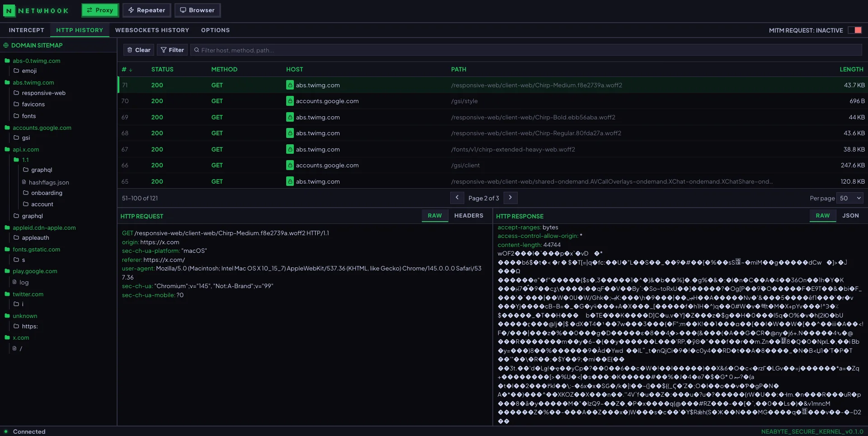868x436 pixels.
Task: Open the responsive-web folder
Action: 40,93
